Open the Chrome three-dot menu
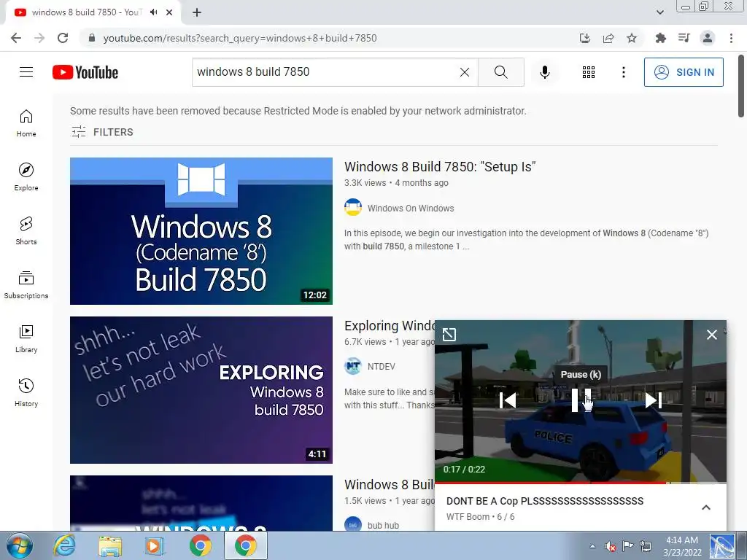Viewport: 747px width, 560px height. [731, 38]
